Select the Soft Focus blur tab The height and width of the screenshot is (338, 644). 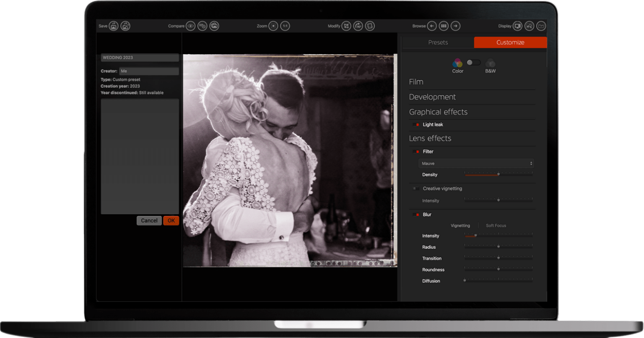pos(496,225)
